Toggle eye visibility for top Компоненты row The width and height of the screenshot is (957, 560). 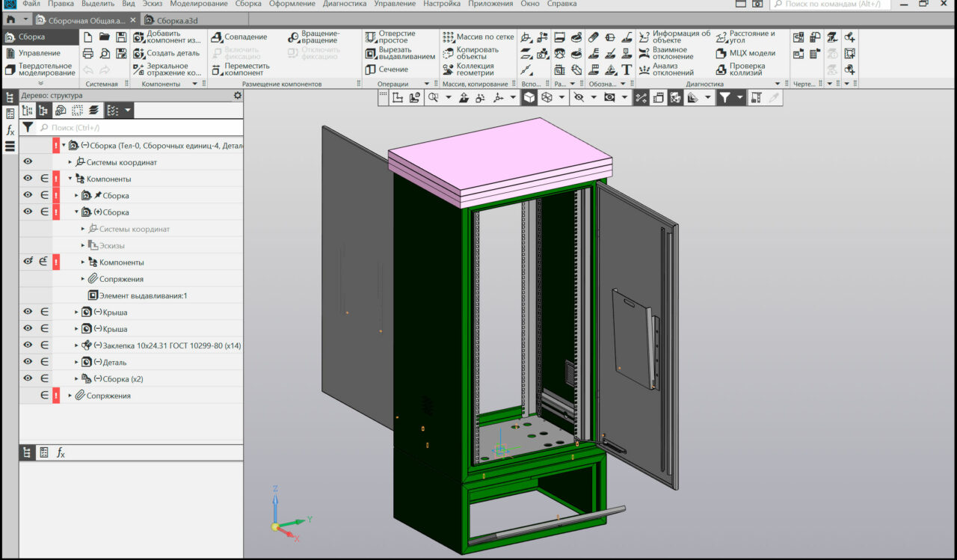click(x=28, y=179)
